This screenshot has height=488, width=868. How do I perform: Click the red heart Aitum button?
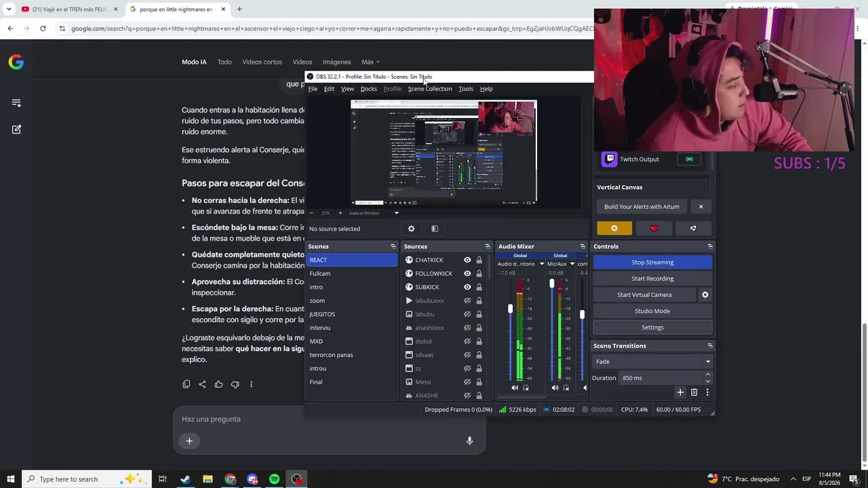654,228
